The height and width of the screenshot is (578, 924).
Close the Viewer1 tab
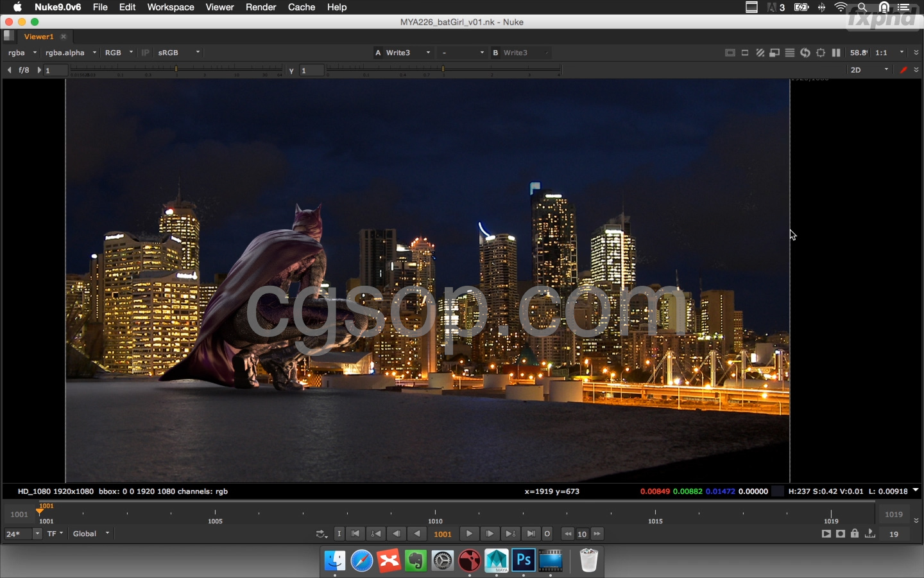[64, 37]
